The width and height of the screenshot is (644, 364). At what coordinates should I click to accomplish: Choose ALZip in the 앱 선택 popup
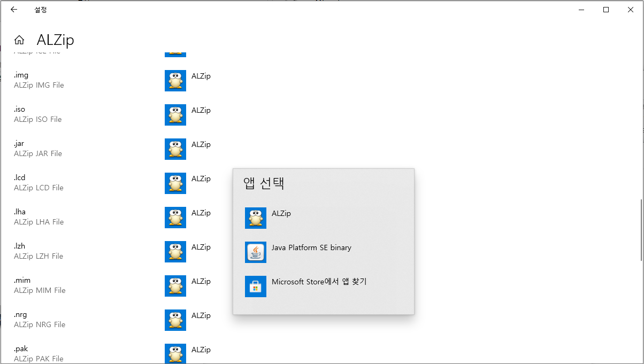tap(324, 218)
